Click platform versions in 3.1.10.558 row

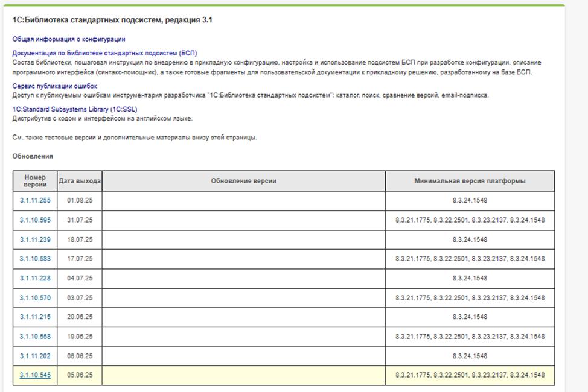coord(470,336)
